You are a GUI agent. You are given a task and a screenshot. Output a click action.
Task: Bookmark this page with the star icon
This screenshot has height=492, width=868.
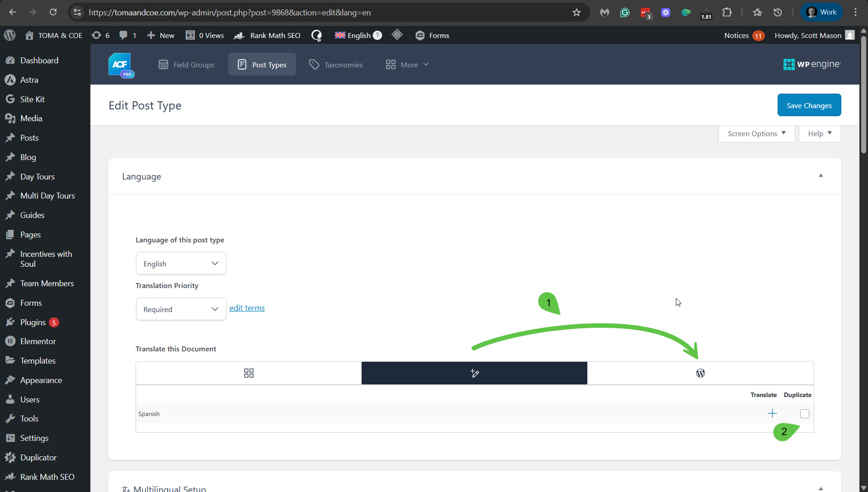576,13
